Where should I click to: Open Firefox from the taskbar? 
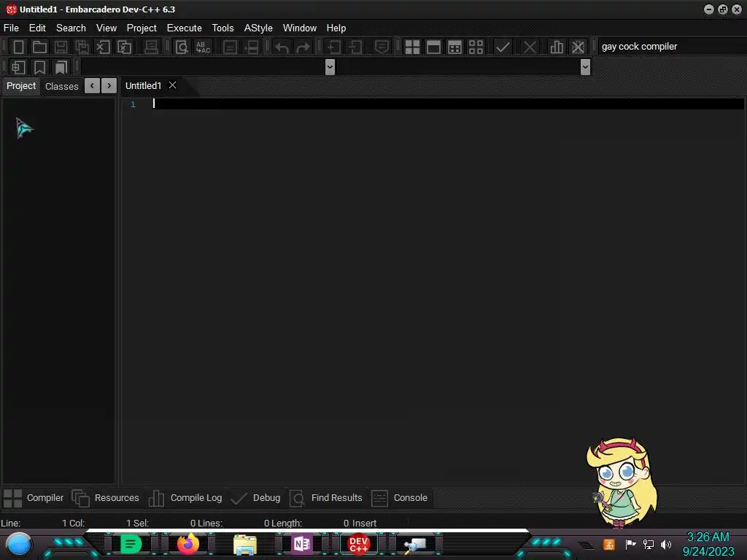(187, 544)
